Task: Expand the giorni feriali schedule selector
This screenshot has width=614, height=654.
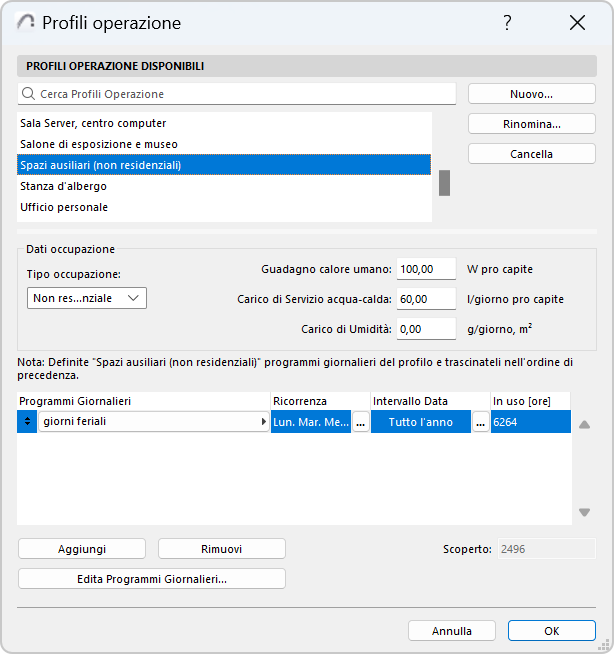Action: [x=263, y=422]
